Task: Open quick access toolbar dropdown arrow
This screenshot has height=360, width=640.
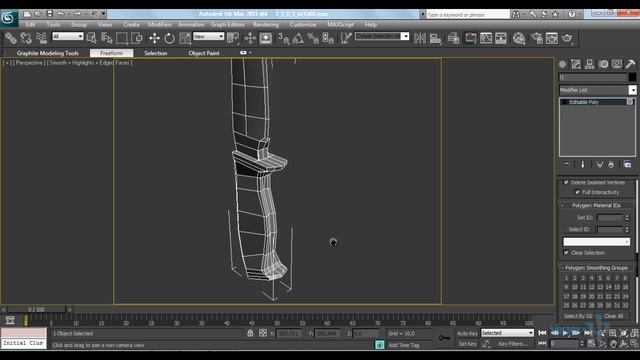Action: [x=103, y=14]
